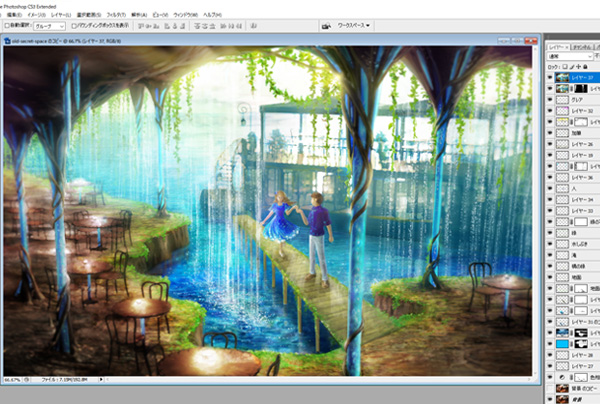Click the lock image pixels brush icon
This screenshot has height=404, width=600.
click(x=572, y=67)
